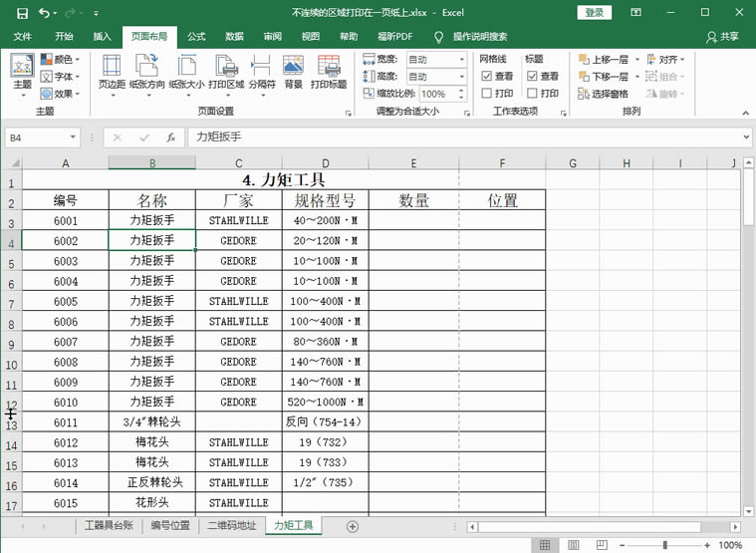Click the Select All corner triangle
Screen dimensions: 756x553
click(x=15, y=163)
